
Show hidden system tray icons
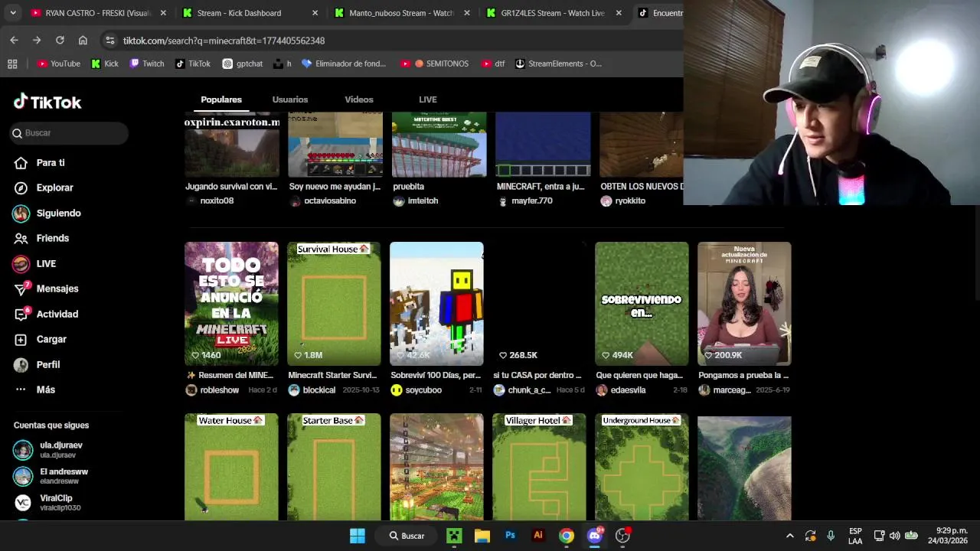(790, 536)
